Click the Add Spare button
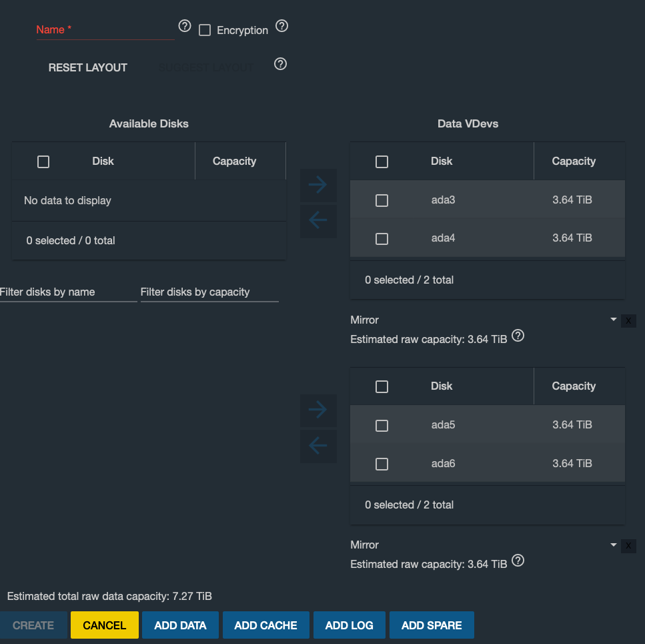The image size is (645, 644). [x=432, y=625]
